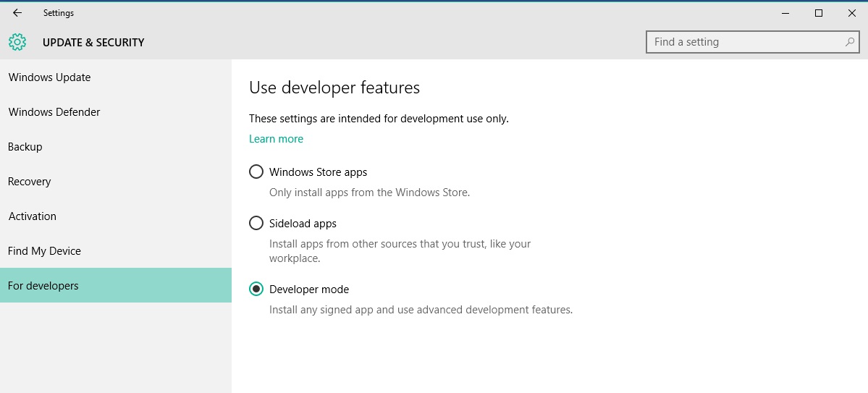Click the search magnifier icon
868x393 pixels.
click(849, 42)
